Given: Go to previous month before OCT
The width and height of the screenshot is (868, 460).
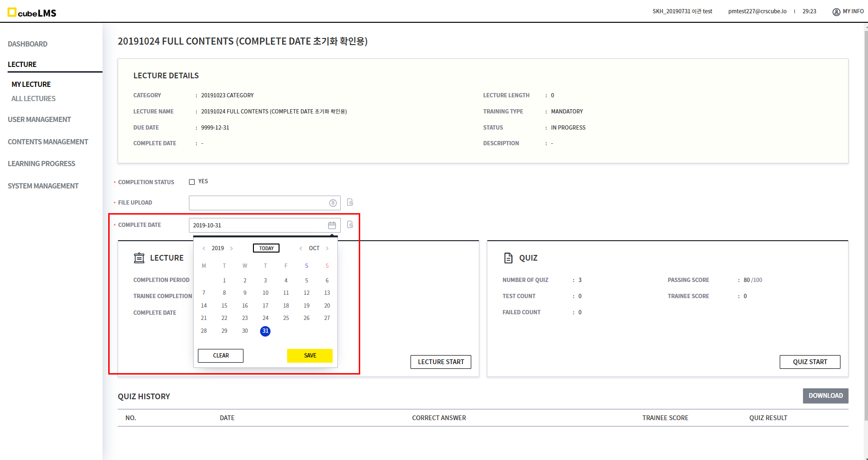Looking at the screenshot, I should 300,248.
